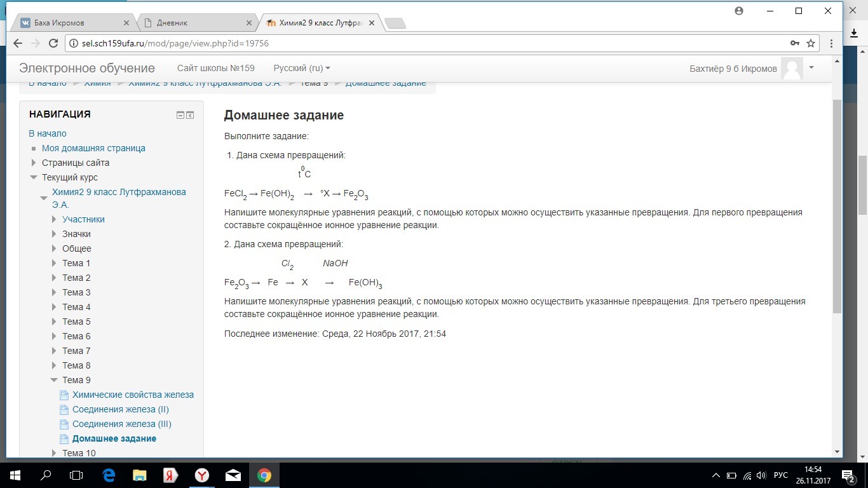Click the browser back arrow
Viewport: 868px width, 488px height.
18,43
